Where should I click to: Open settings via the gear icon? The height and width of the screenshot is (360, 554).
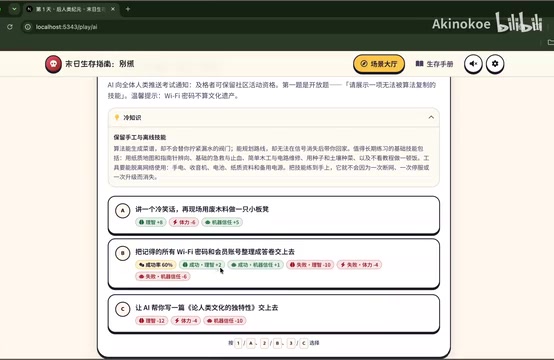pyautogui.click(x=495, y=64)
